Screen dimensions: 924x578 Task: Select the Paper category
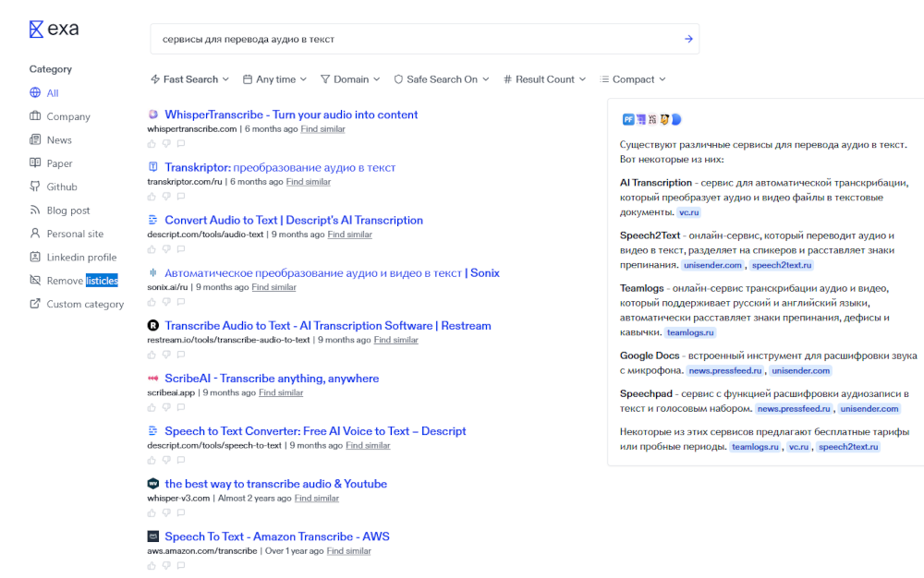tap(51, 163)
